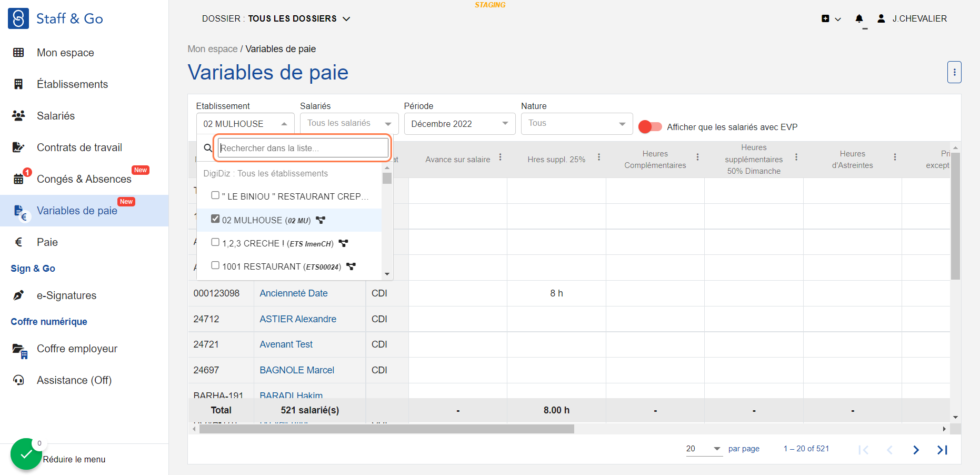The image size is (980, 475).
Task: Collapse Etablissement 02 MULHOUSE dropdown
Action: click(x=245, y=124)
